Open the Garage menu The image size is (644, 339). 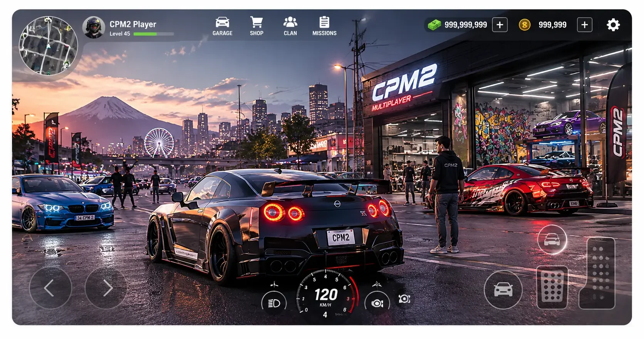pos(222,27)
